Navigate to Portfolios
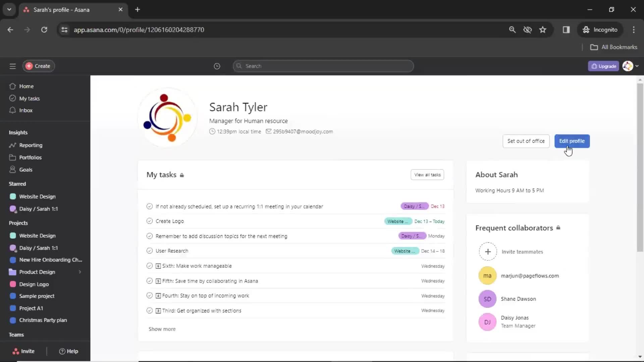The image size is (644, 362). point(31,157)
